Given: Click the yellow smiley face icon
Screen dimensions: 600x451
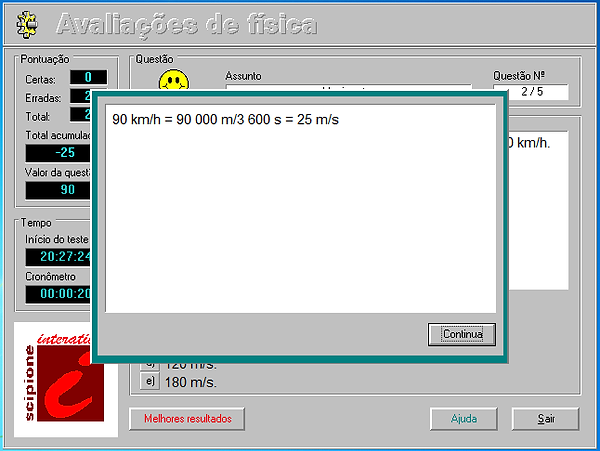Looking at the screenshot, I should 173,80.
